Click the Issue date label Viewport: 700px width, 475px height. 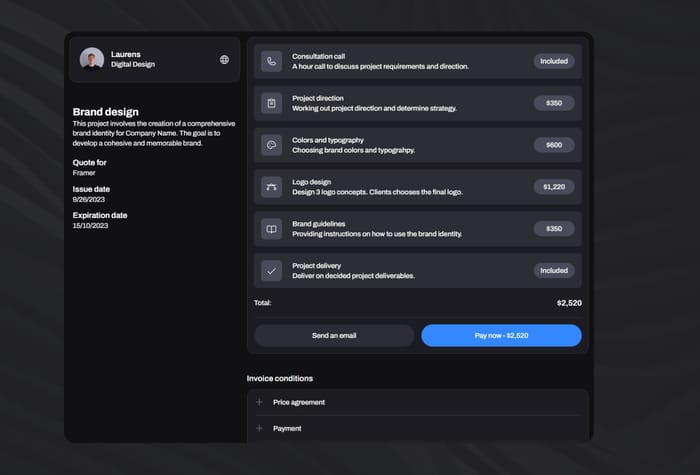92,189
